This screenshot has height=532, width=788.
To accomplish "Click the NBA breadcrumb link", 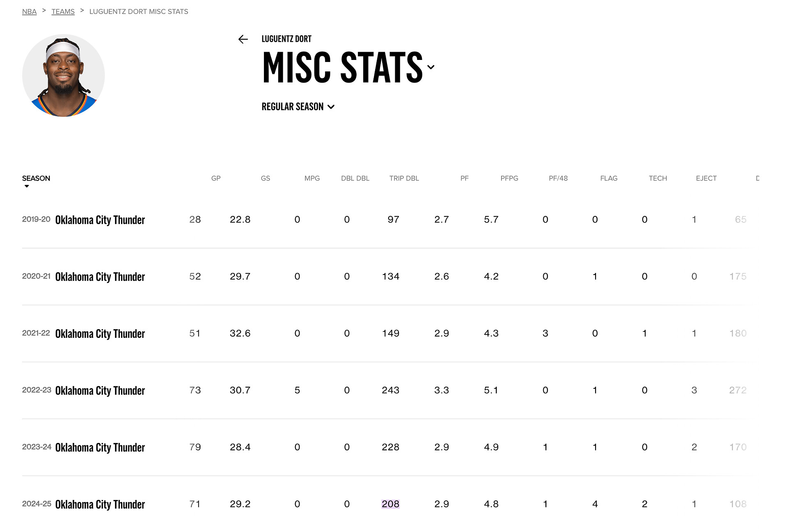I will point(29,11).
